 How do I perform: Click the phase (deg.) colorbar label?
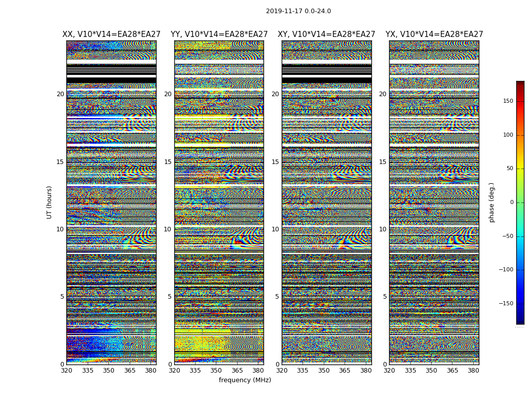click(491, 202)
